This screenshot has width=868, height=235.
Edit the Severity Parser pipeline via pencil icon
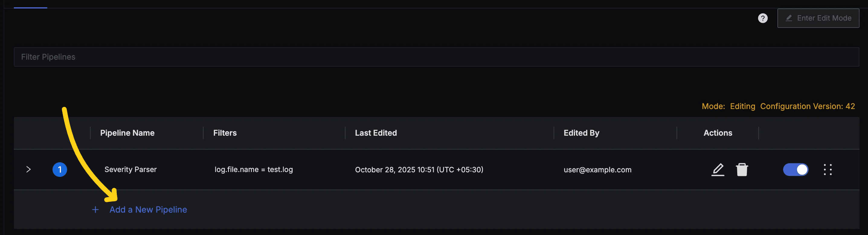tap(718, 170)
